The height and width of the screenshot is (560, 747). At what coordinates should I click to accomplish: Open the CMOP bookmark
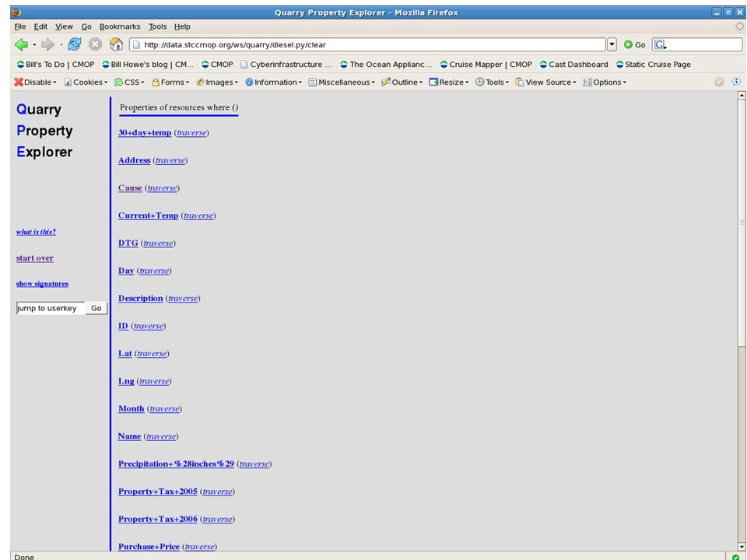point(217,65)
